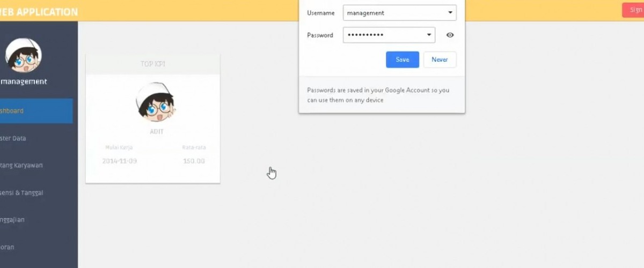Image resolution: width=644 pixels, height=268 pixels.
Task: Click the management username under the sidebar avatar
Action: coord(24,81)
